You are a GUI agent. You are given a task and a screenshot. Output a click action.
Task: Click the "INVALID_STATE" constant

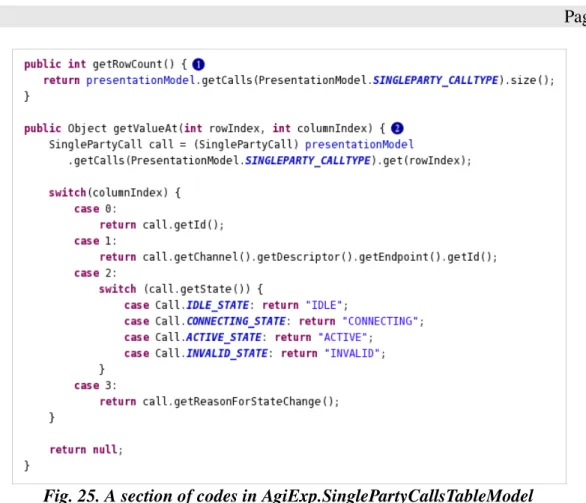click(x=227, y=354)
